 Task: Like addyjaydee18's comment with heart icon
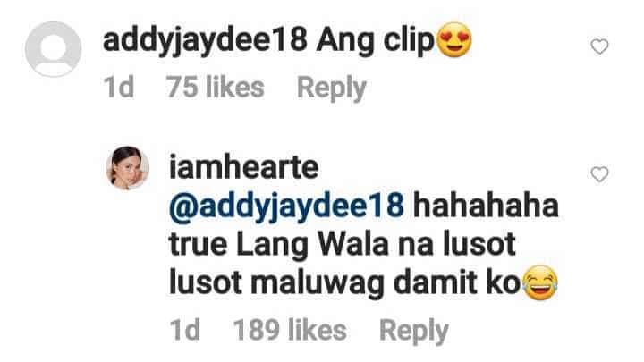coord(599,46)
